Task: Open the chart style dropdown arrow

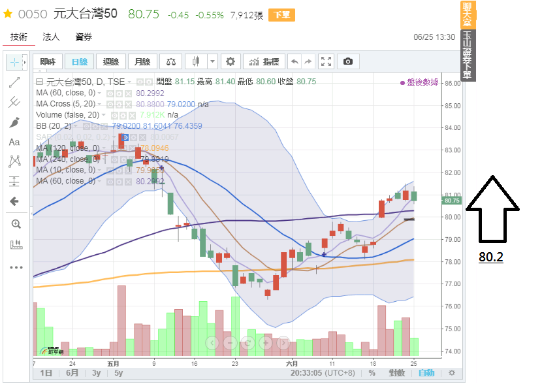Action: pyautogui.click(x=213, y=62)
